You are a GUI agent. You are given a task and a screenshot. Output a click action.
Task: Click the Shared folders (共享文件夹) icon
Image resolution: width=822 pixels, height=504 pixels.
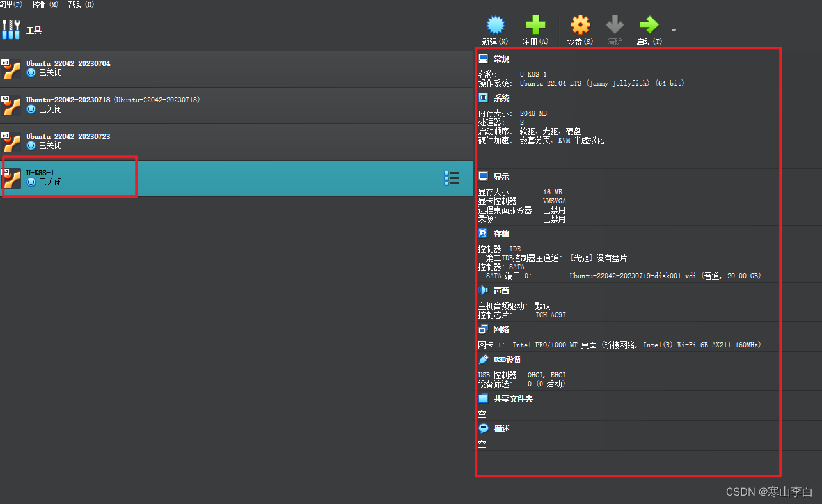click(x=484, y=398)
